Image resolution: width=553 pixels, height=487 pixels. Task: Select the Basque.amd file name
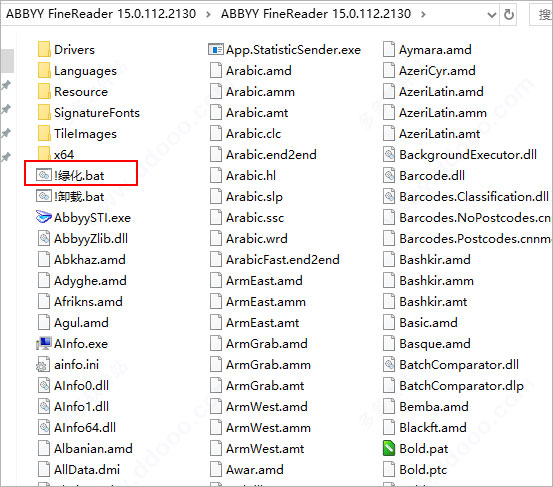435,344
